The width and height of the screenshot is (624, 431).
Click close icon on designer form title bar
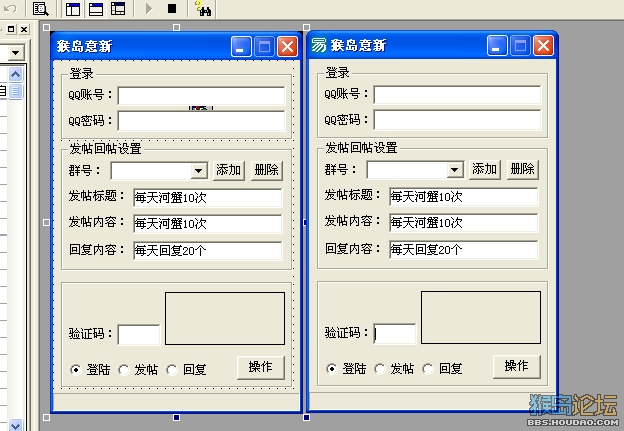tap(287, 47)
